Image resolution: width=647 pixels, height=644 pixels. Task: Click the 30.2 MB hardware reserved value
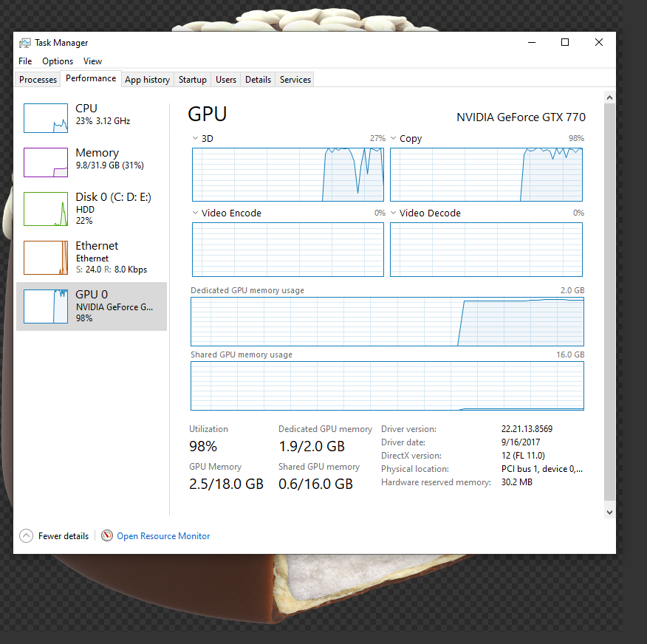[516, 482]
